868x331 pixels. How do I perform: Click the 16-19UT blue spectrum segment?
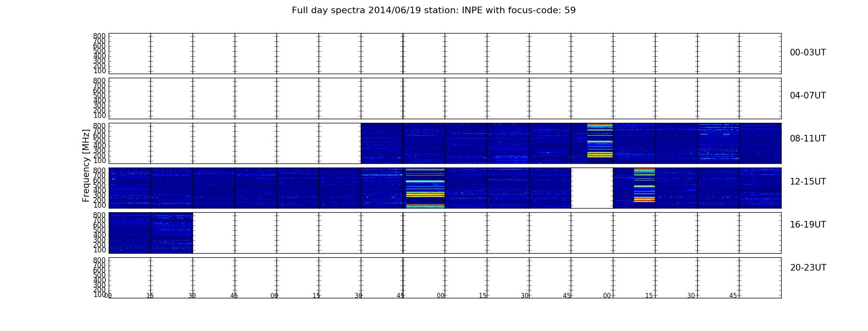[x=151, y=233]
